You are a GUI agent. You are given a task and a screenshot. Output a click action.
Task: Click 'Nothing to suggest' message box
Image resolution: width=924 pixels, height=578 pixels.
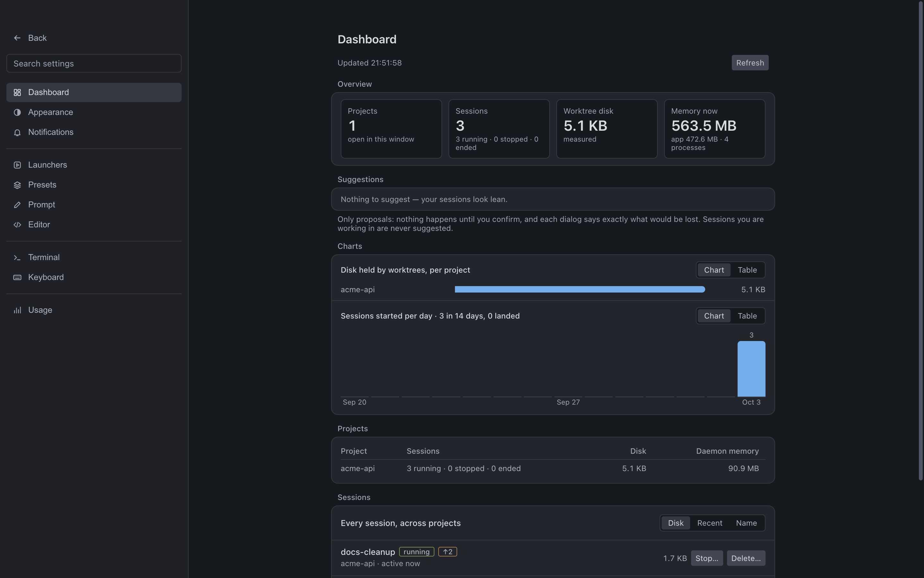552,199
